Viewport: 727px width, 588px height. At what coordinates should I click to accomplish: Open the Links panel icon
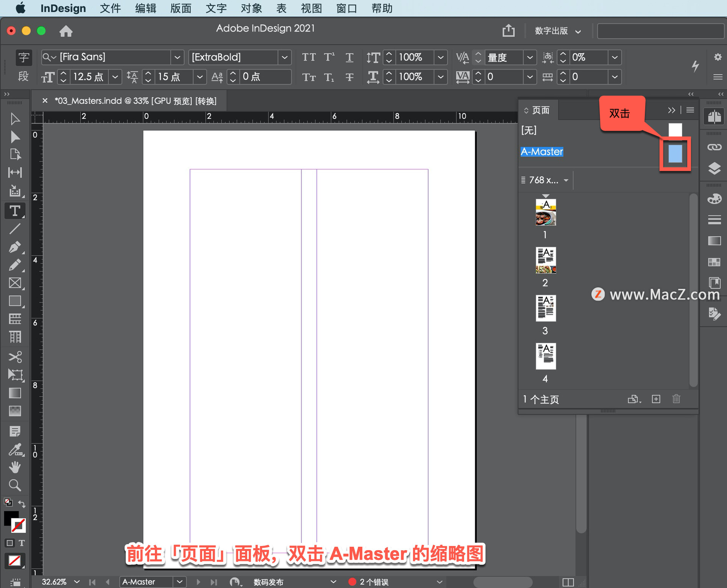(x=714, y=147)
